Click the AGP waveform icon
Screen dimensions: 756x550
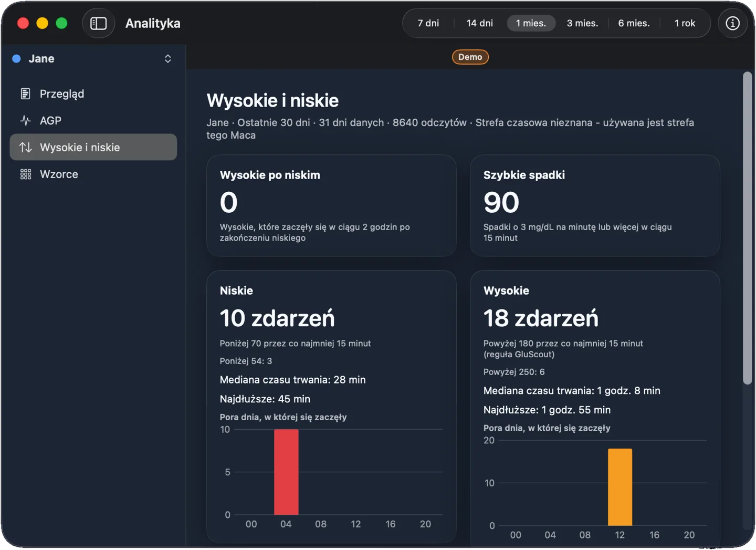click(25, 120)
